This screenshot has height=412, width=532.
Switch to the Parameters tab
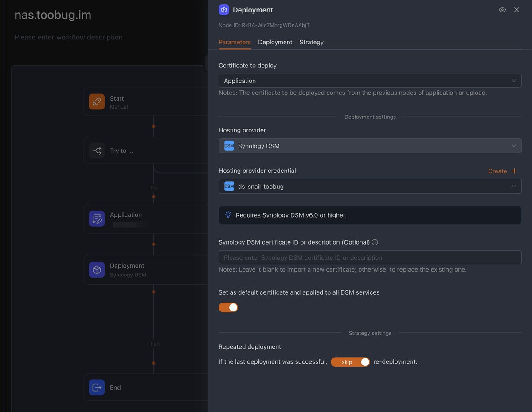[x=235, y=42]
